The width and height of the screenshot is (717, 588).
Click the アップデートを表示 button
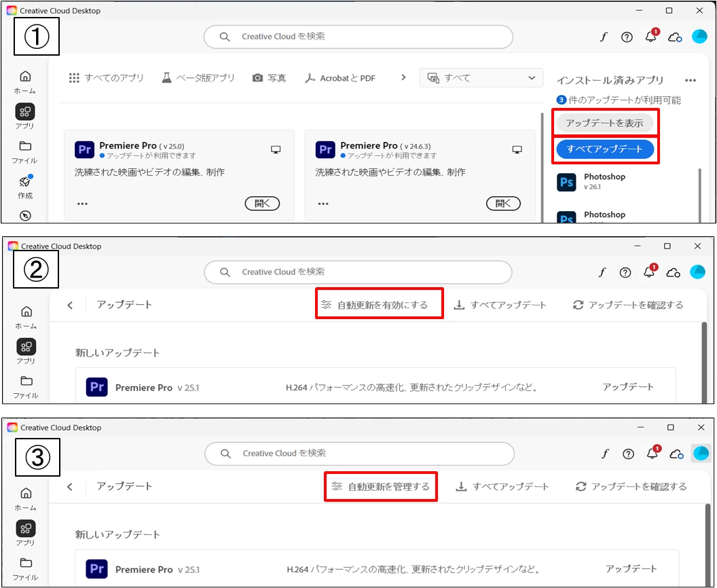point(604,123)
